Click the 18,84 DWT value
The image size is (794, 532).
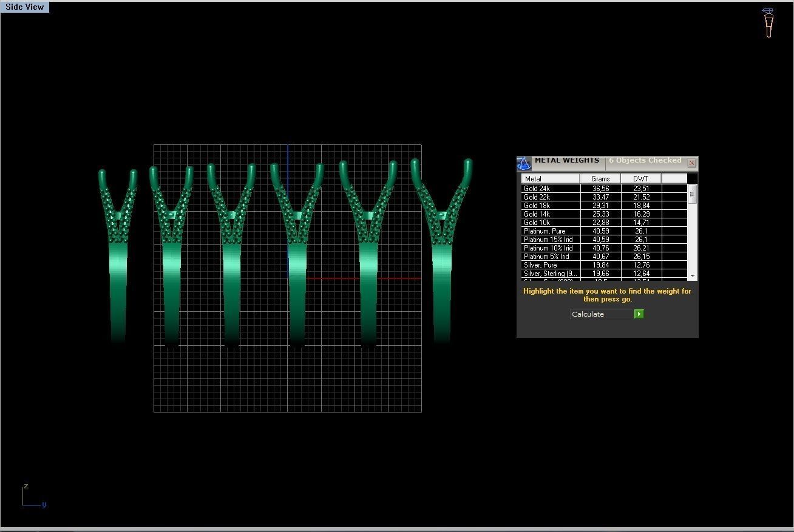[642, 206]
